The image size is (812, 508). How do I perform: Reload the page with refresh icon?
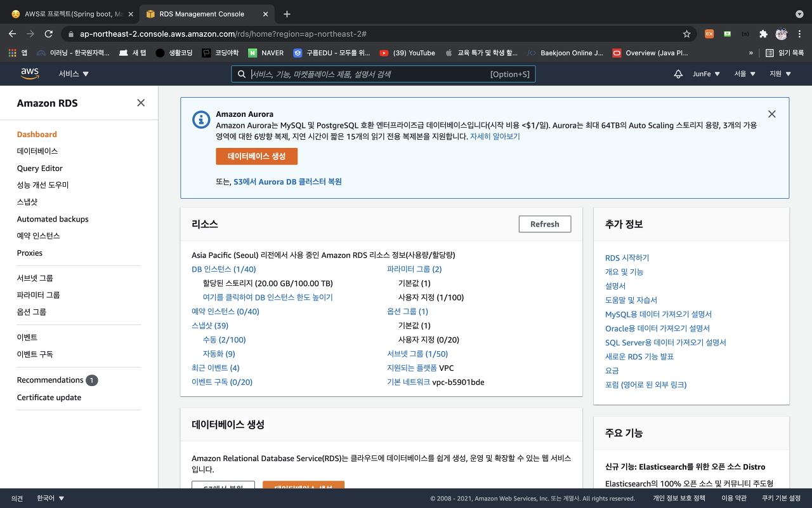(x=49, y=34)
